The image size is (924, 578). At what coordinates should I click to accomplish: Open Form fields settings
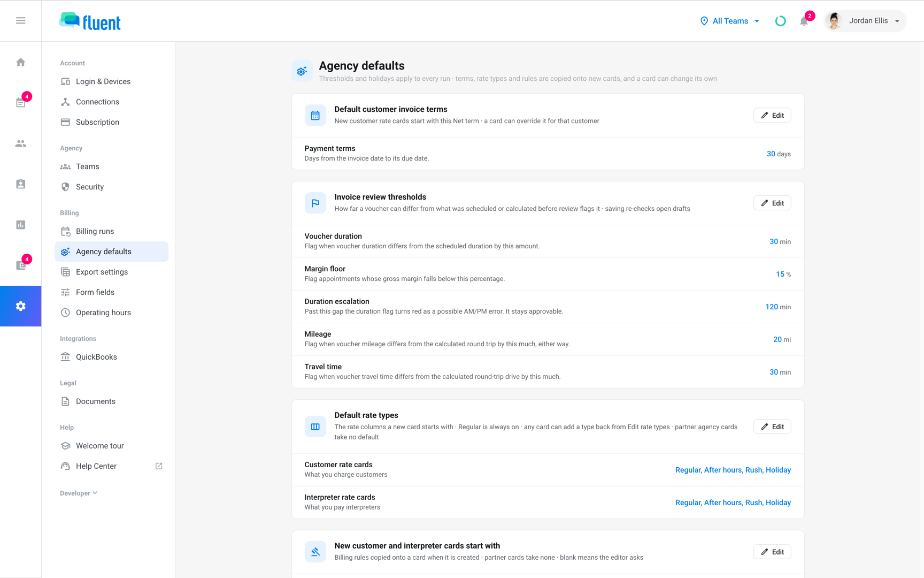(x=111, y=292)
